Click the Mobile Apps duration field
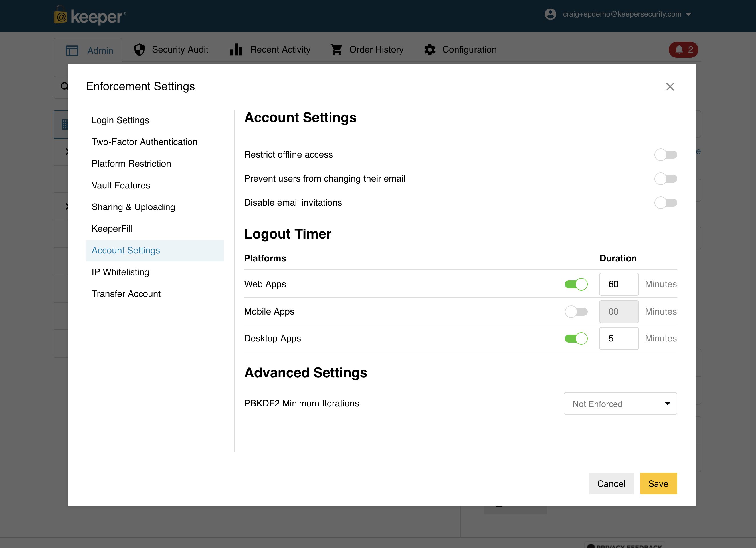Viewport: 756px width, 548px height. tap(619, 311)
